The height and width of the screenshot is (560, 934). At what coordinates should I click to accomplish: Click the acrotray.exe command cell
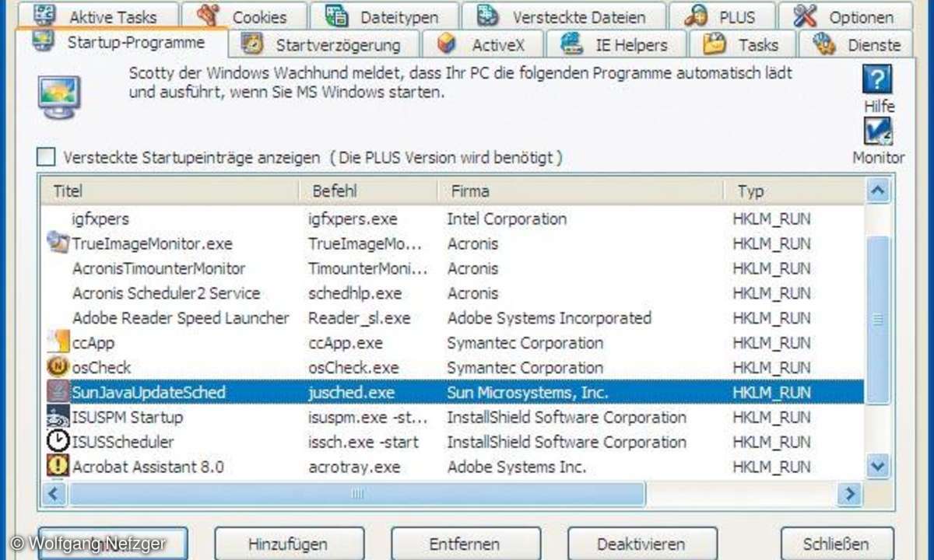coord(354,467)
